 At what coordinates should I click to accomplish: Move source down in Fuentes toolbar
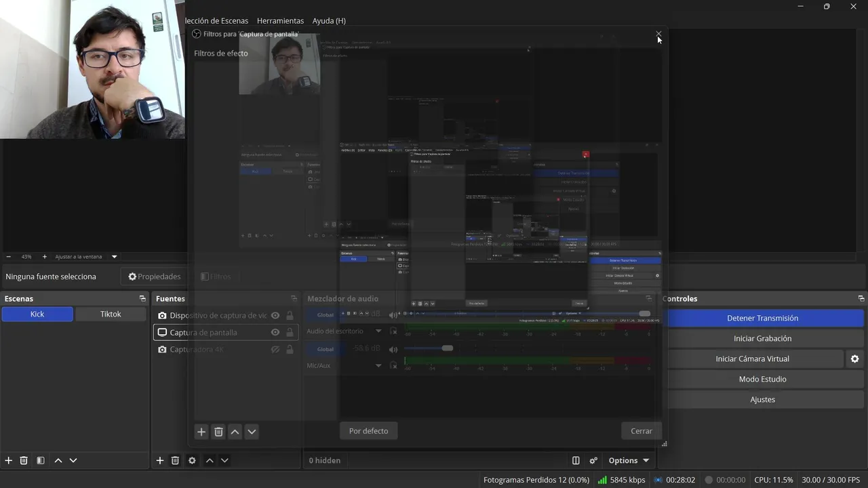tap(224, 460)
